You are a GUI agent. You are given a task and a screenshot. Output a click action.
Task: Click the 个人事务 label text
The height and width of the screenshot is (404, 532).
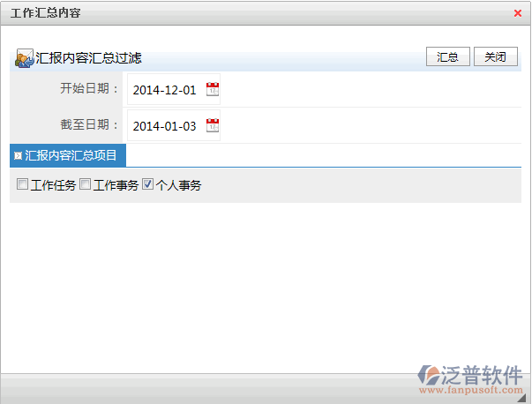point(178,185)
